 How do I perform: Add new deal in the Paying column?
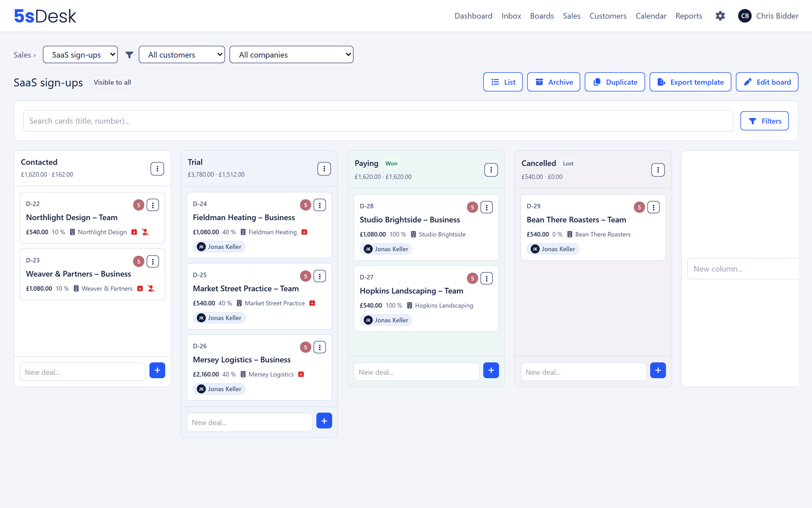491,370
